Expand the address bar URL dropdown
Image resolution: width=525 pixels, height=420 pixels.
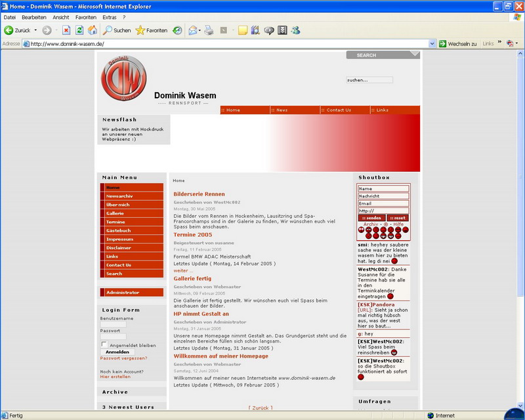tap(432, 44)
